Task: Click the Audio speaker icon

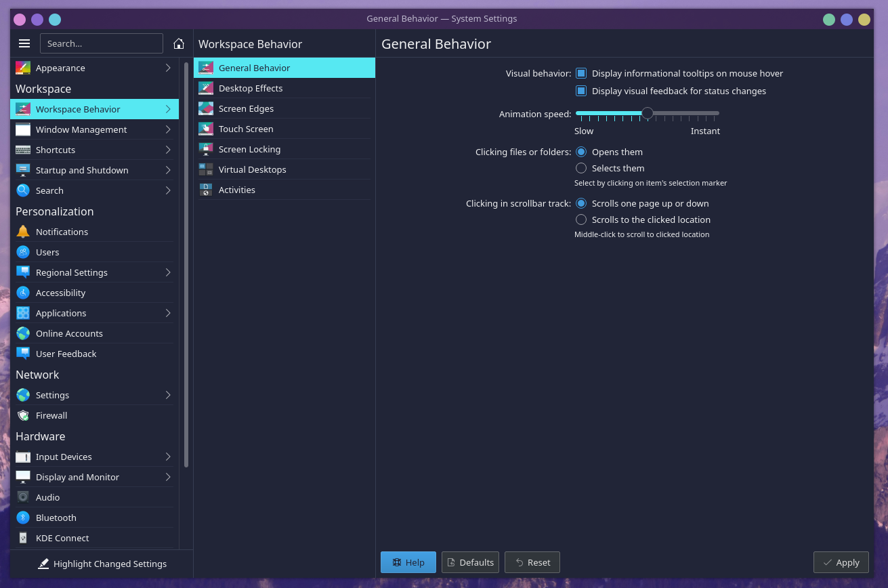Action: pyautogui.click(x=23, y=497)
